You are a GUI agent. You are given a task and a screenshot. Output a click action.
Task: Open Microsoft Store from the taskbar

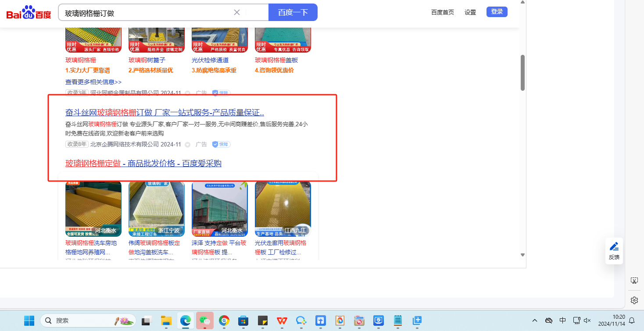click(x=243, y=320)
